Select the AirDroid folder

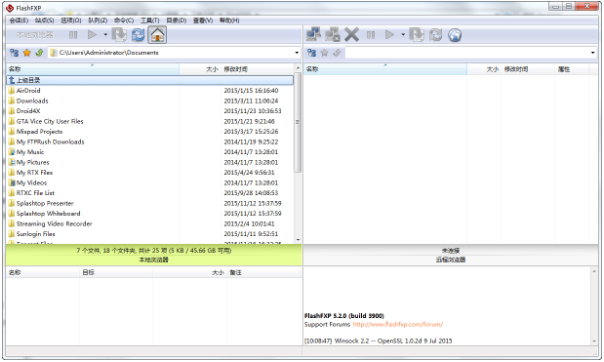pos(150,90)
